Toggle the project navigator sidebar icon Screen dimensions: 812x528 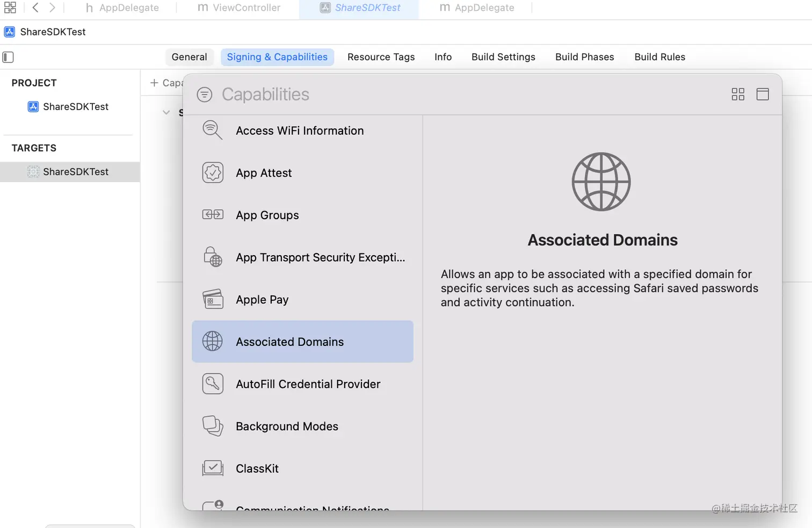click(x=8, y=57)
